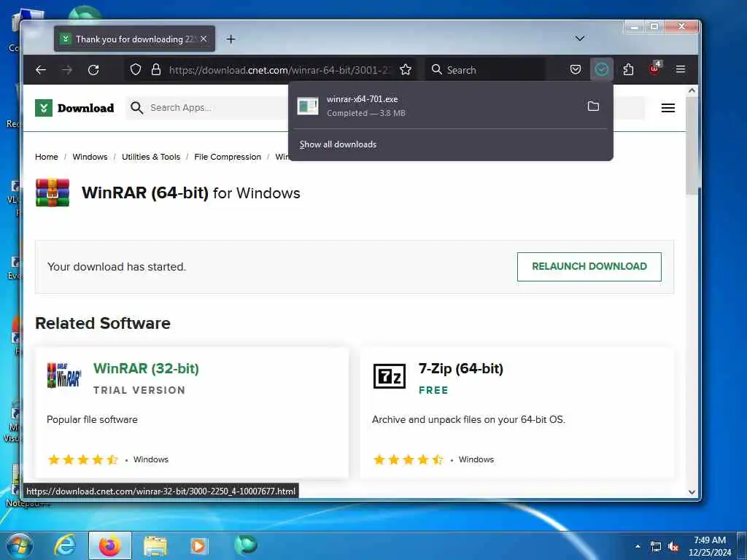The height and width of the screenshot is (560, 747).
Task: Click the RELAUNCH DOWNLOAD button
Action: tap(589, 267)
